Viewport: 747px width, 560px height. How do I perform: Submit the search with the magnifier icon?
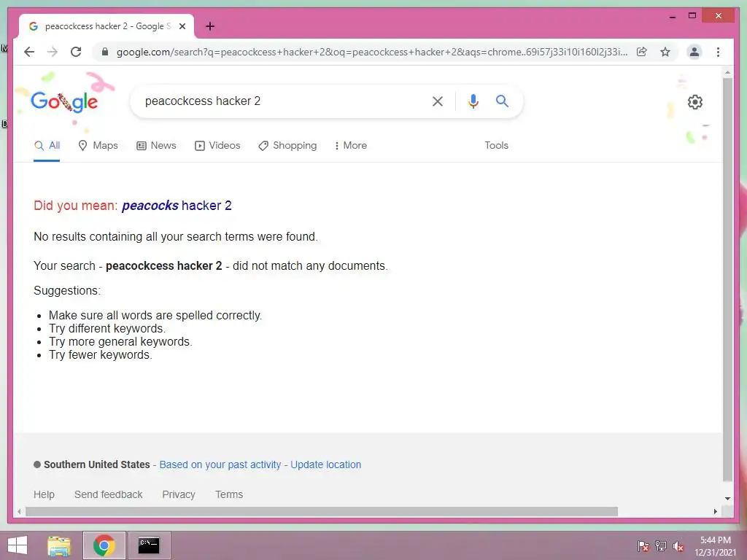click(502, 101)
